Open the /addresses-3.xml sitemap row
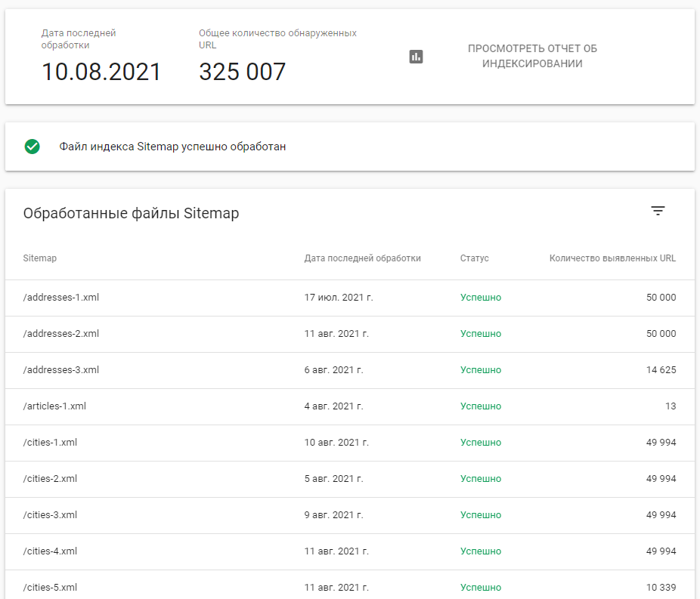This screenshot has height=599, width=700. pyautogui.click(x=61, y=370)
